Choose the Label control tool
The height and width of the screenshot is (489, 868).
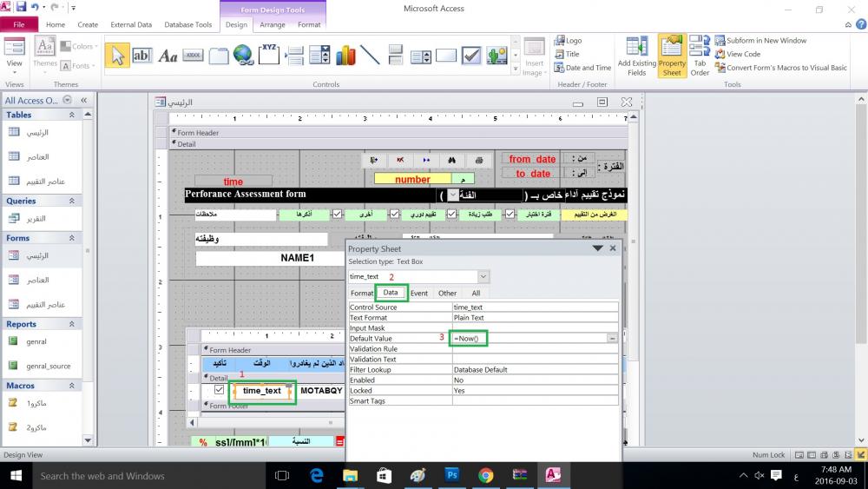(x=168, y=56)
